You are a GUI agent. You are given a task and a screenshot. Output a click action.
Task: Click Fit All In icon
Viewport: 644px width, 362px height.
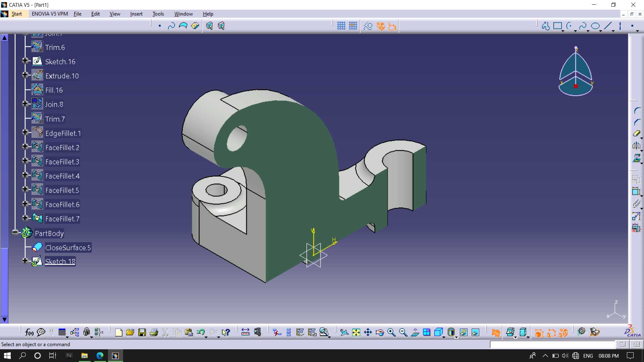click(356, 332)
